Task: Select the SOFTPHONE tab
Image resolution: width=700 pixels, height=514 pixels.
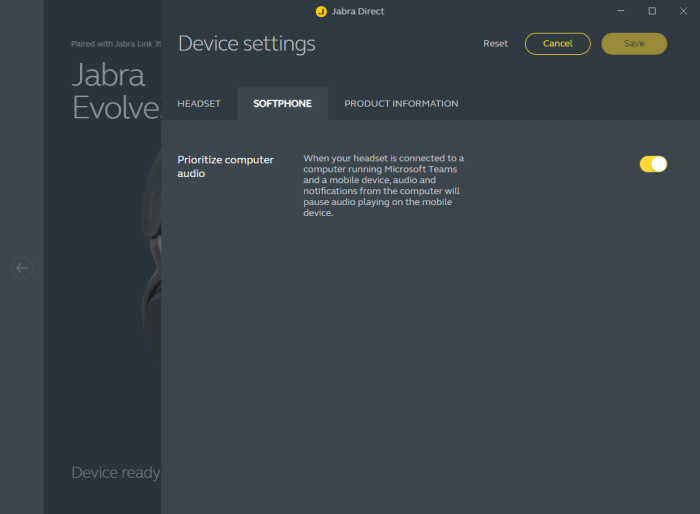Action: tap(282, 104)
